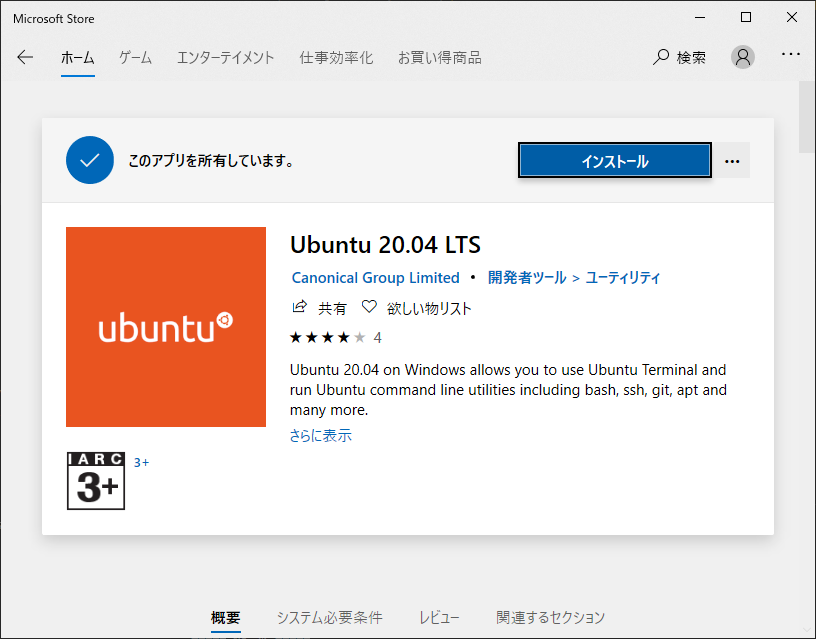816x639 pixels.
Task: Open the 仕事効率化 tab
Action: pyautogui.click(x=336, y=57)
